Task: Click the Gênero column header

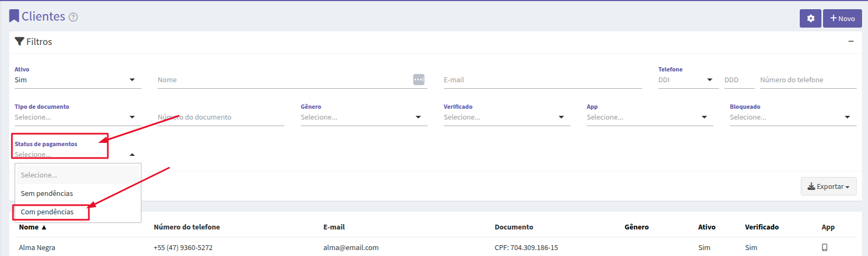Action: point(637,227)
